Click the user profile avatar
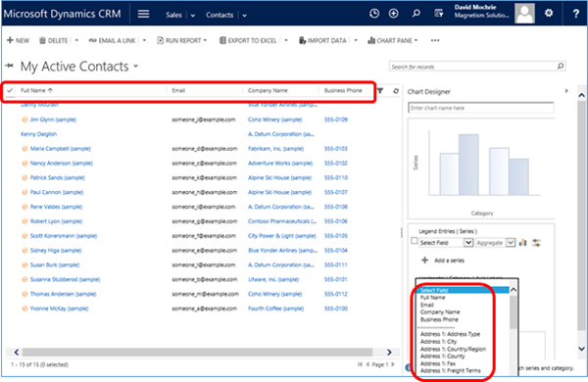The height and width of the screenshot is (382, 588). point(524,14)
